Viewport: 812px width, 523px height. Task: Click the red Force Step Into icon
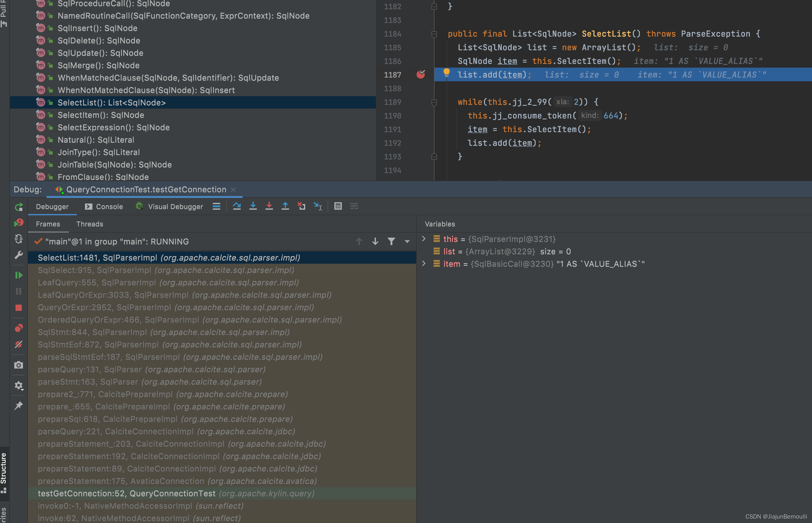click(x=269, y=206)
